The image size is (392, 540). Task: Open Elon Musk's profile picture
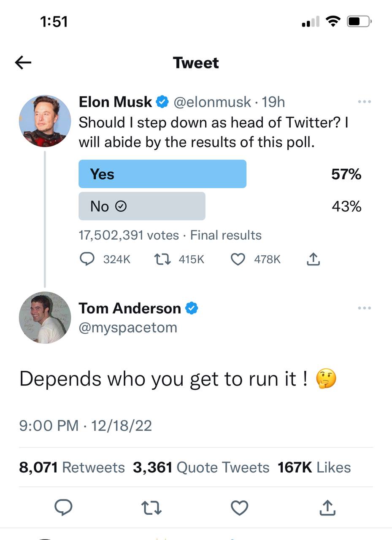click(45, 121)
